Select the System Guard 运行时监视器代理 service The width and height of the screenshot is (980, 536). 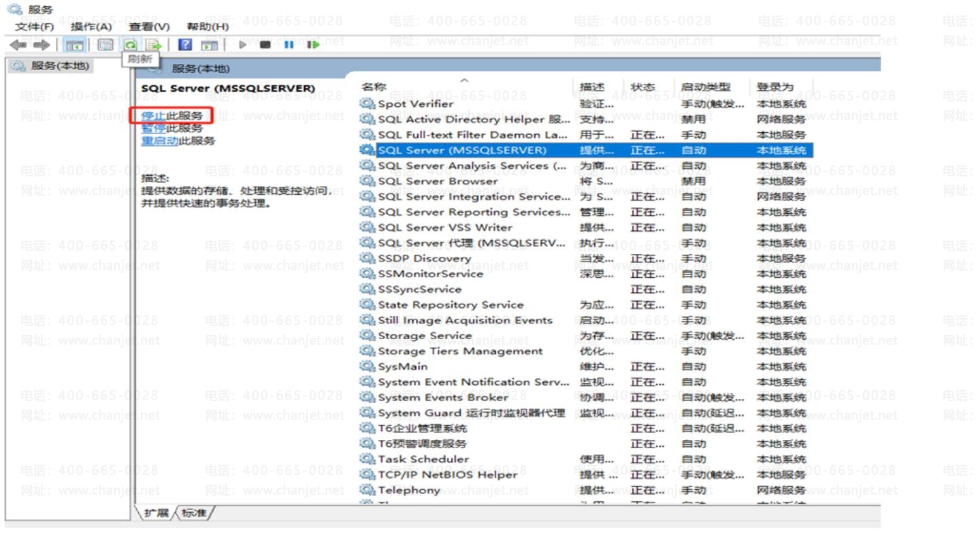tap(585, 413)
